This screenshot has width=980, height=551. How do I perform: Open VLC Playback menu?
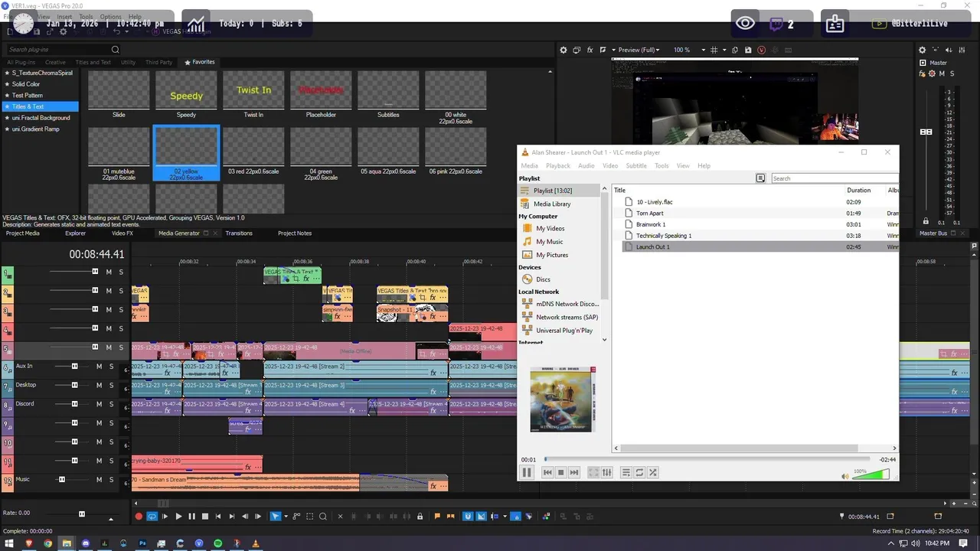pyautogui.click(x=558, y=165)
